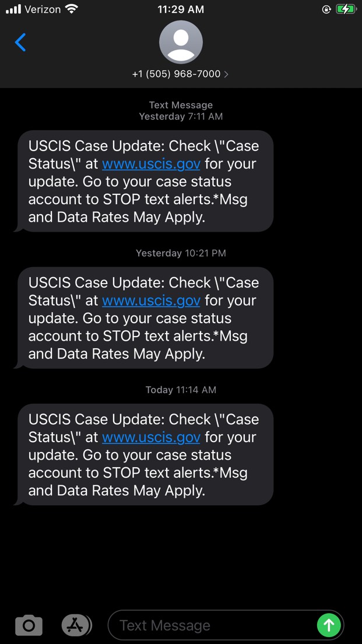362x644 pixels.
Task: Tap the 11:29 AM clock in status bar
Action: pos(181,9)
